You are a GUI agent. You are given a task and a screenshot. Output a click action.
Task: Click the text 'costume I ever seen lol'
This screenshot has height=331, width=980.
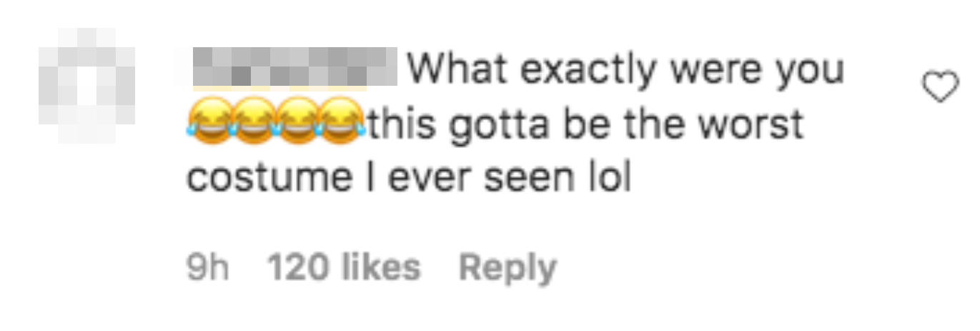409,178
